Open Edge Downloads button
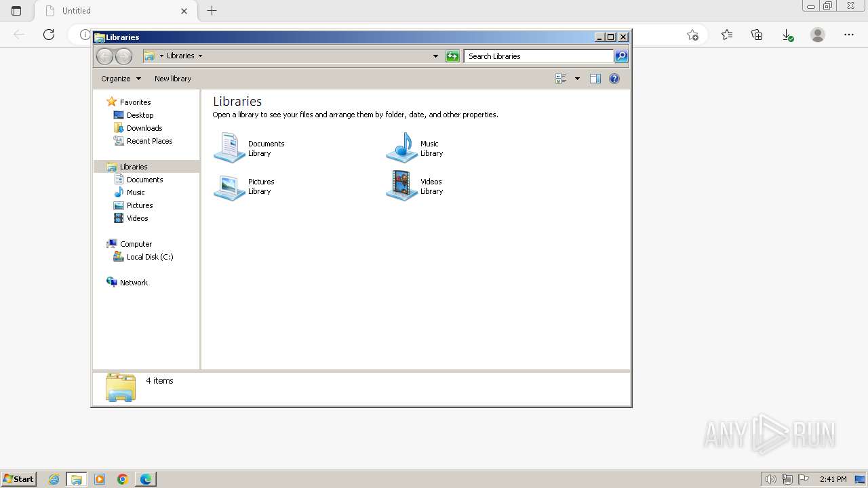The image size is (868, 488). (787, 35)
